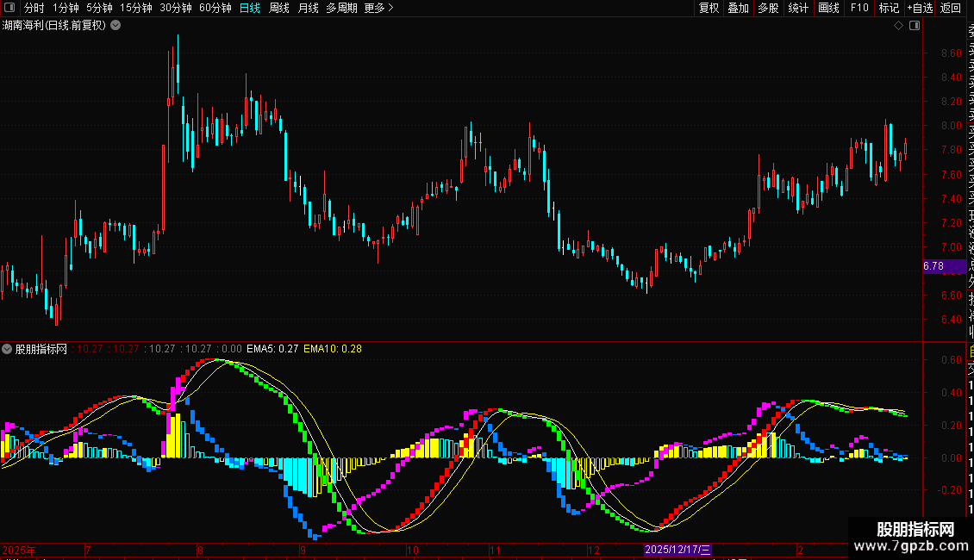Click the 2025/12/17/三 date label
The width and height of the screenshot is (974, 560).
pos(677,550)
